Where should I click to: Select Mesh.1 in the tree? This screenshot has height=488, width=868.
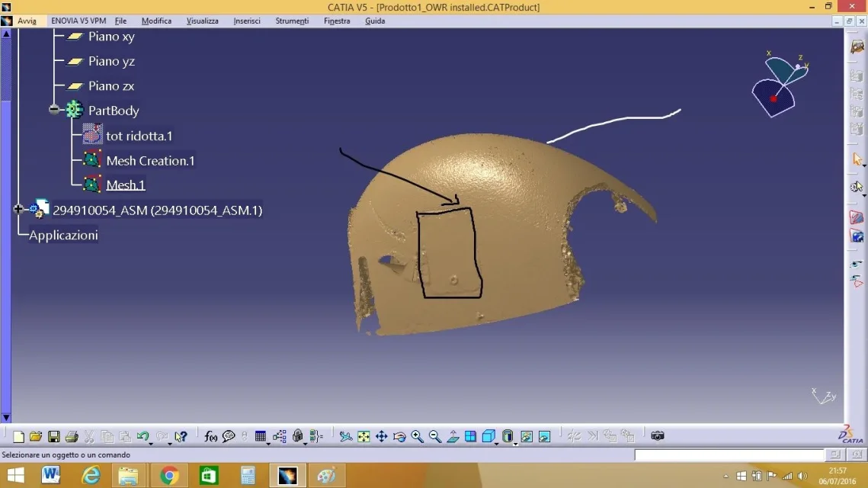(126, 185)
